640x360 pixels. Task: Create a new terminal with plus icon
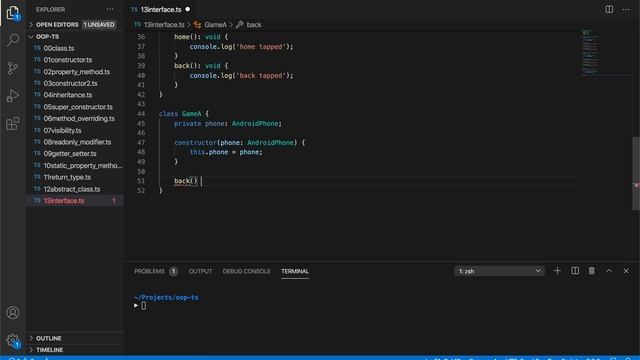click(557, 271)
